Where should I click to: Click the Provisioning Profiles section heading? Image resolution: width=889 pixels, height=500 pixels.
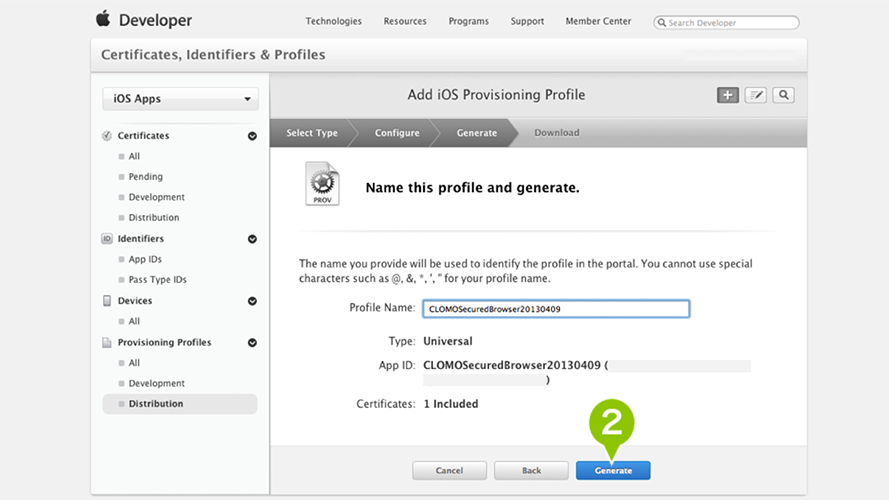coord(164,342)
